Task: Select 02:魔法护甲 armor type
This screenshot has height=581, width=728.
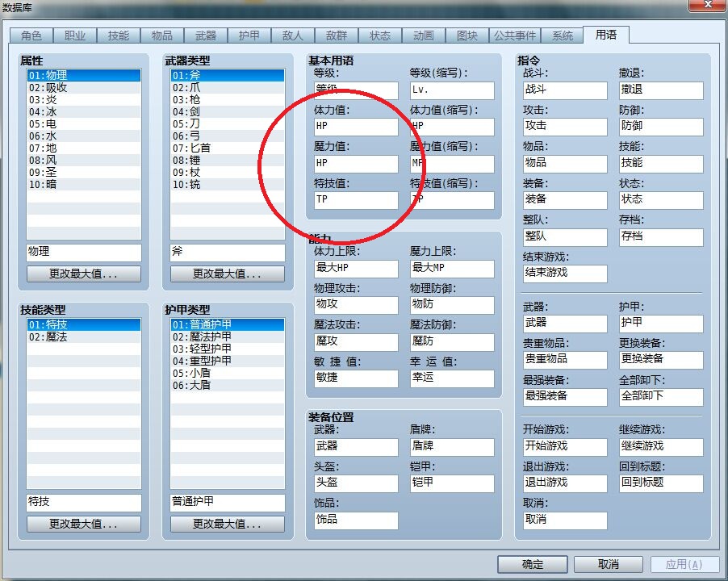Action: (228, 337)
